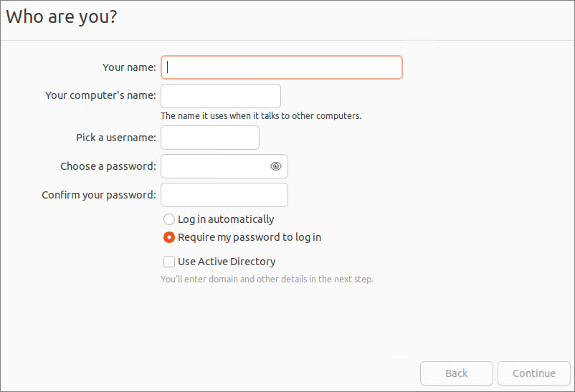Click the computer's name input box
The image size is (575, 392).
click(221, 96)
